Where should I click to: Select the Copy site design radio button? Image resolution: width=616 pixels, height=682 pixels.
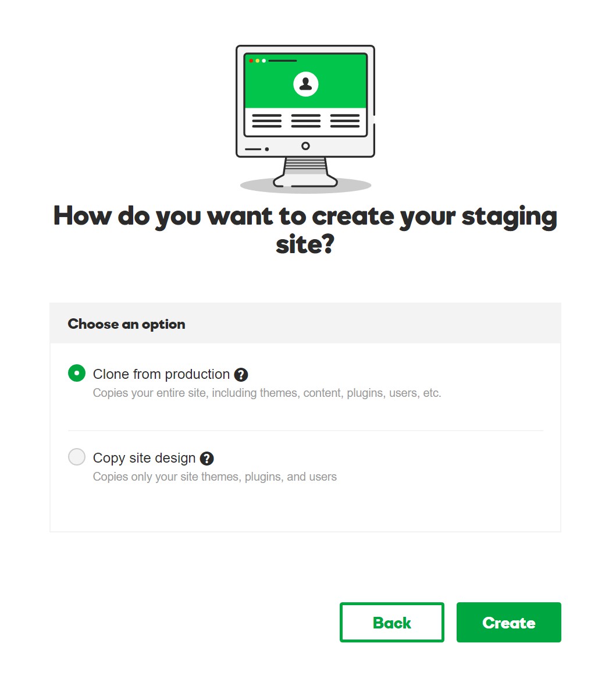point(77,457)
